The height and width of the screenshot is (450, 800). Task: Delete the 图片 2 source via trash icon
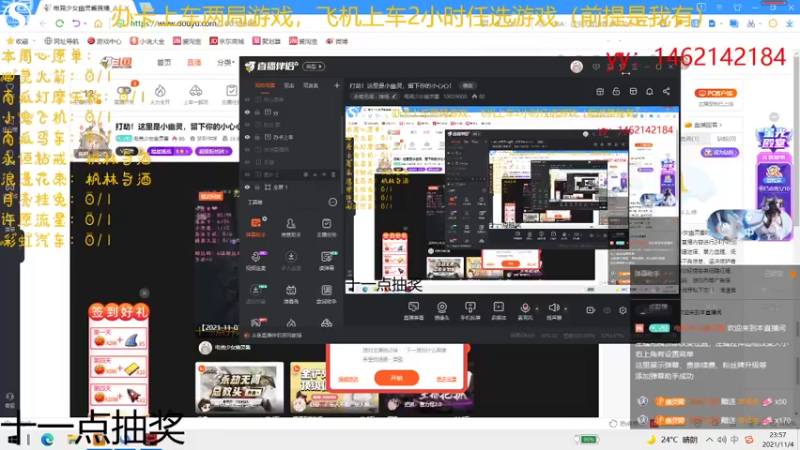point(333,174)
